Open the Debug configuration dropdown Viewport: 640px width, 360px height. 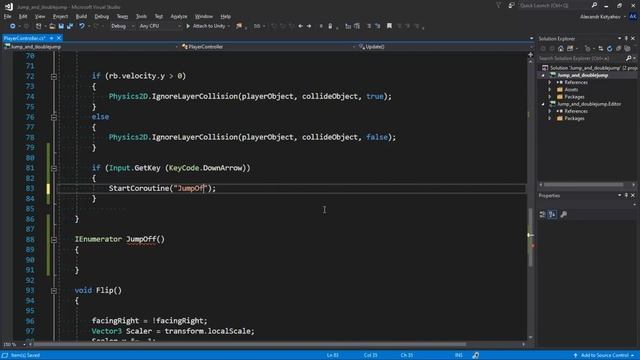[x=122, y=26]
